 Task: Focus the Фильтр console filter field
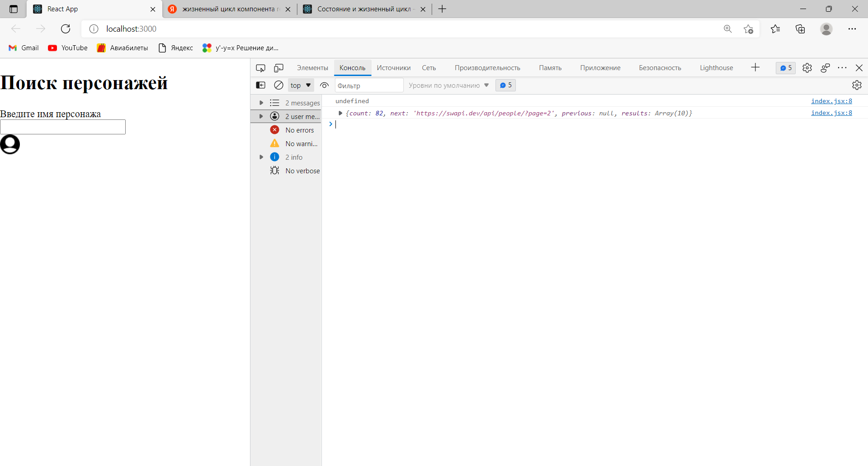click(x=369, y=85)
